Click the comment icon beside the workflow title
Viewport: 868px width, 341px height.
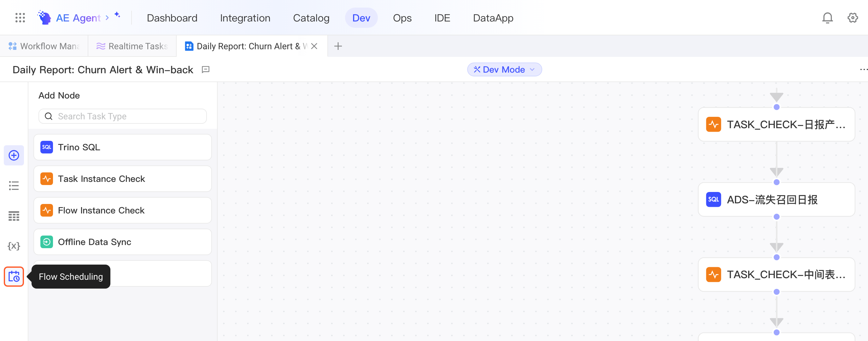click(x=206, y=69)
